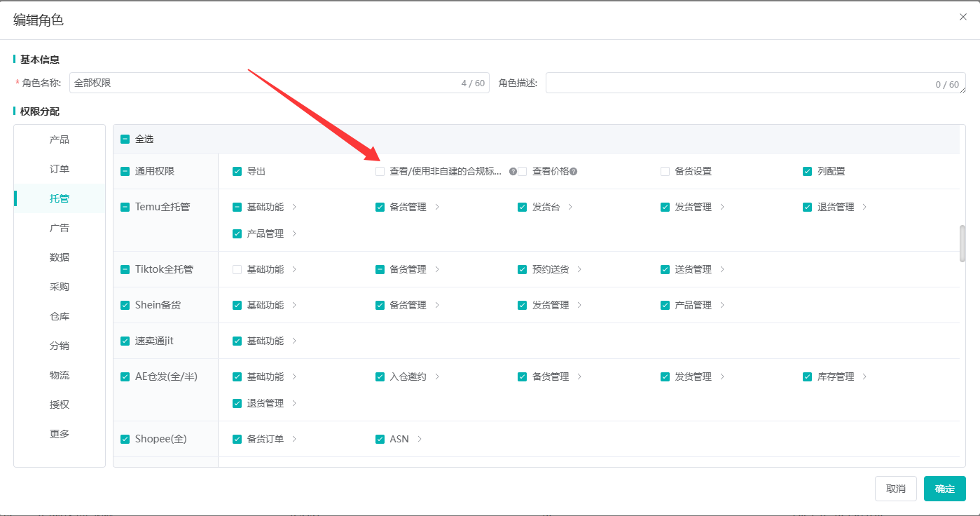The height and width of the screenshot is (516, 980).
Task: Switch to 广告 permission tab
Action: (60, 229)
